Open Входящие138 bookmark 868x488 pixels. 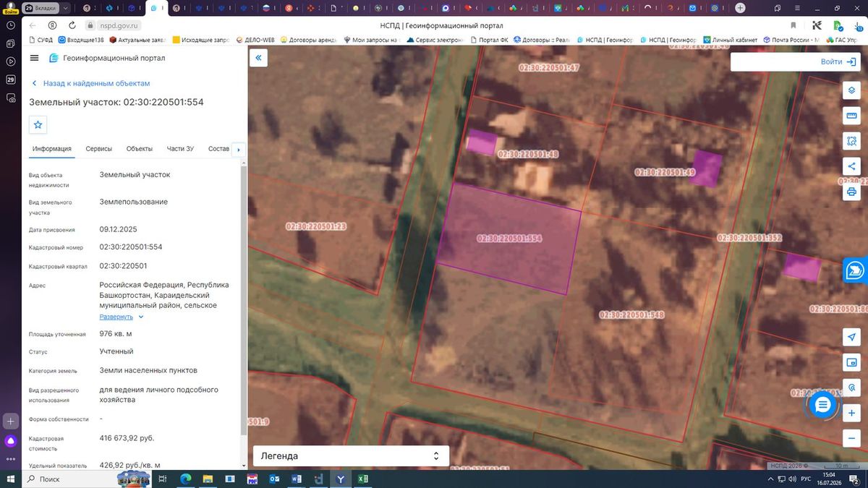tap(81, 40)
